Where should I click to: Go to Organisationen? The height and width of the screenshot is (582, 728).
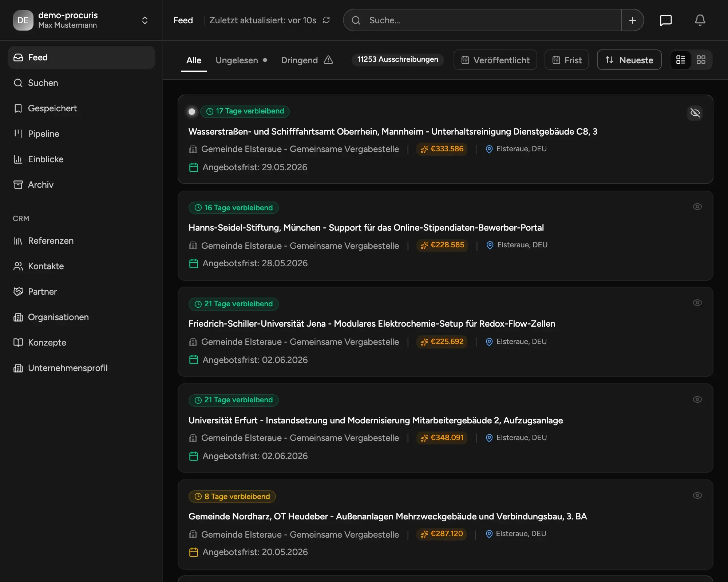pos(82,317)
